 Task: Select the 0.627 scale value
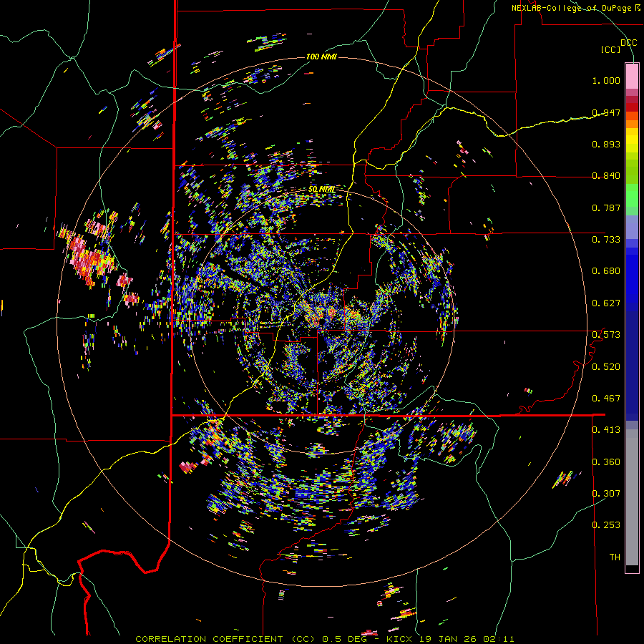(x=606, y=303)
